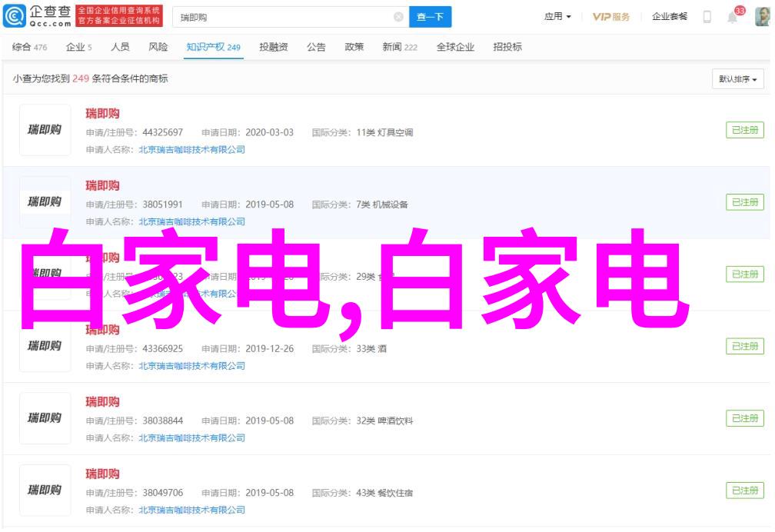
Task: Click 已注册 badge for 43类 餐饮住宿
Action: pos(745,490)
